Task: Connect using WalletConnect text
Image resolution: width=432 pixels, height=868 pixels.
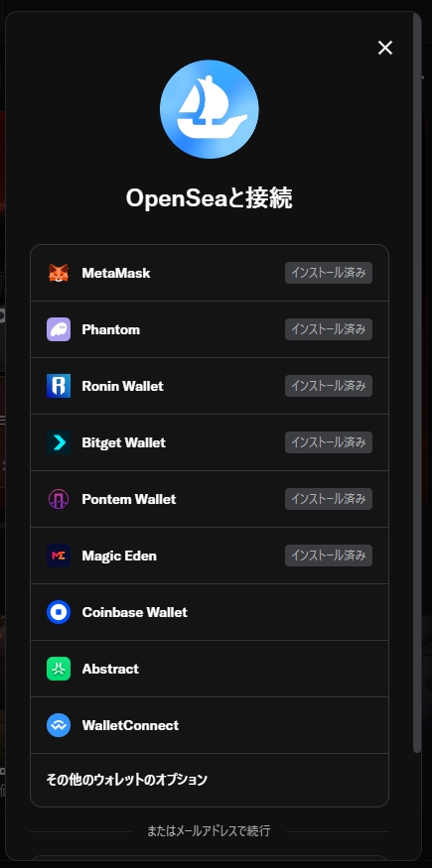Action: [x=130, y=725]
